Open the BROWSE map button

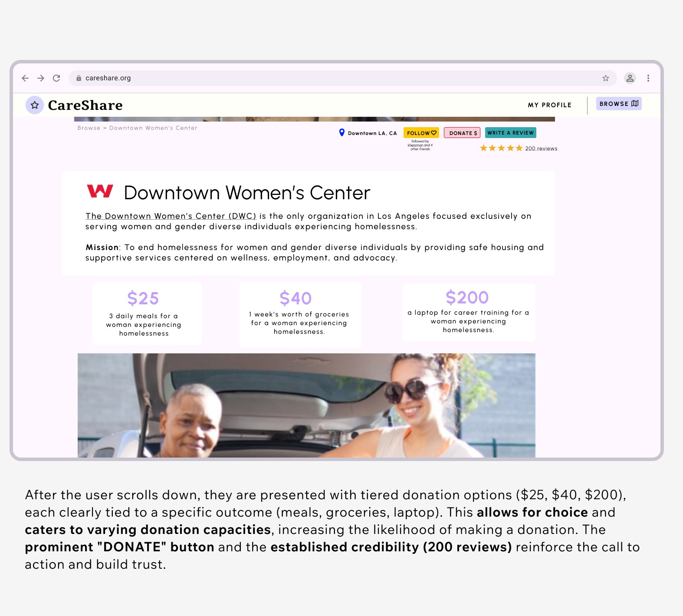(x=619, y=104)
